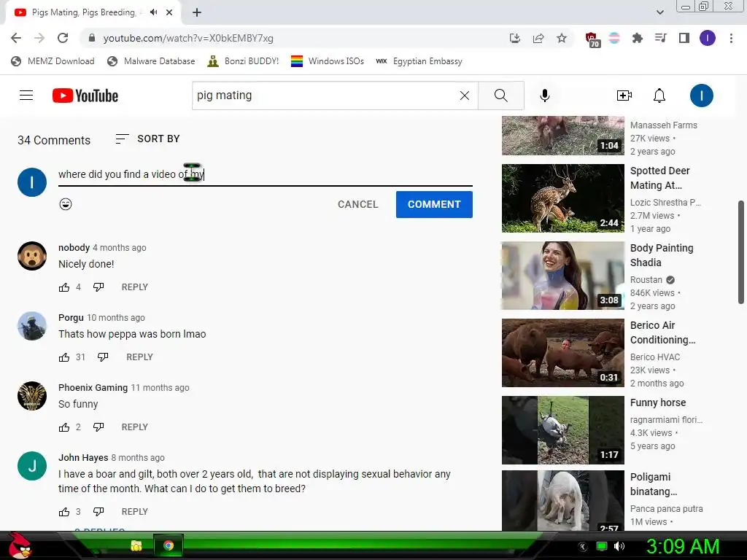
Task: Like Porgu's peppa comment
Action: (x=64, y=357)
